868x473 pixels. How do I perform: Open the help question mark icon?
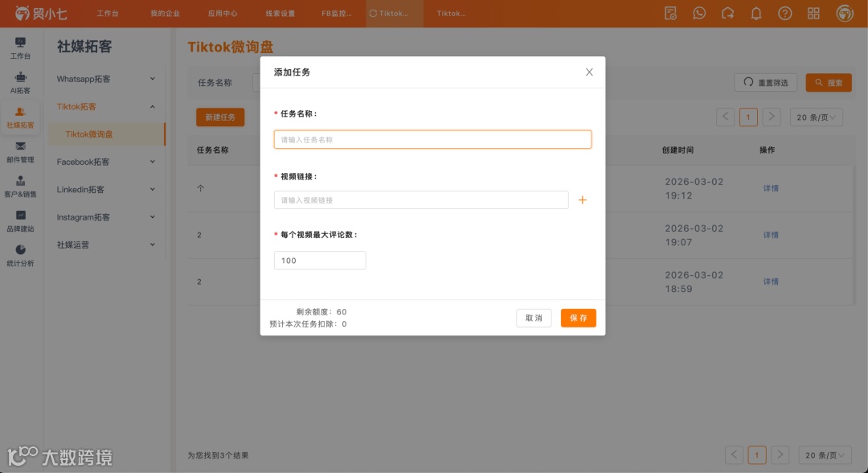coord(784,14)
